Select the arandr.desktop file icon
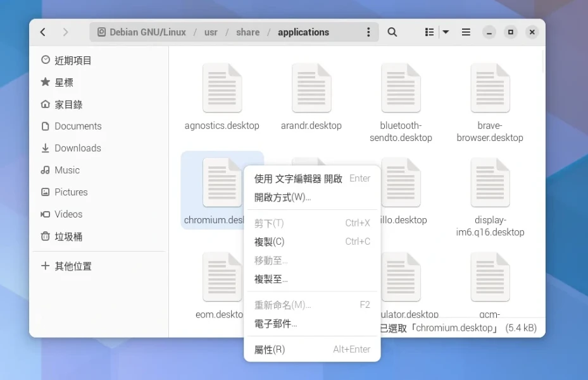The width and height of the screenshot is (588, 380). click(x=311, y=89)
